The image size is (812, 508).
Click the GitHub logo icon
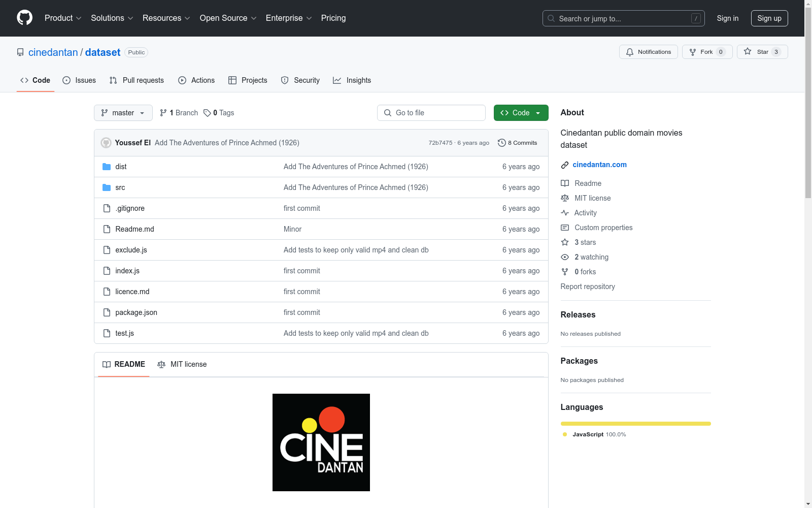click(24, 18)
